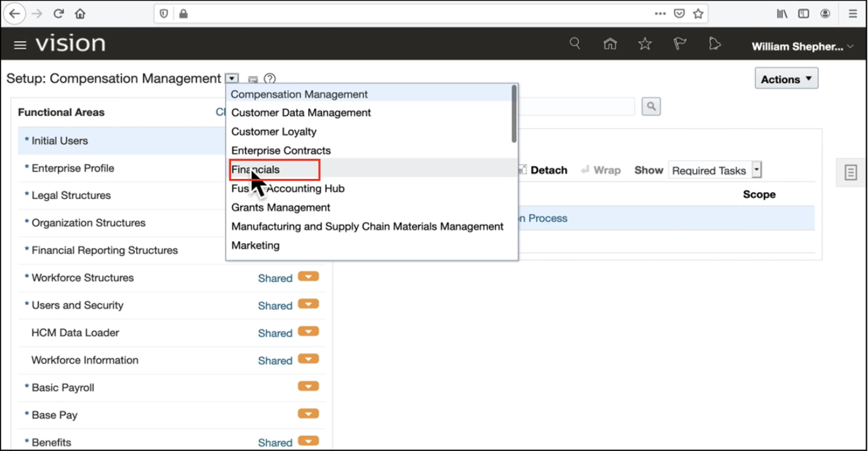Click the Detach button
This screenshot has width=868, height=451.
[x=543, y=170]
